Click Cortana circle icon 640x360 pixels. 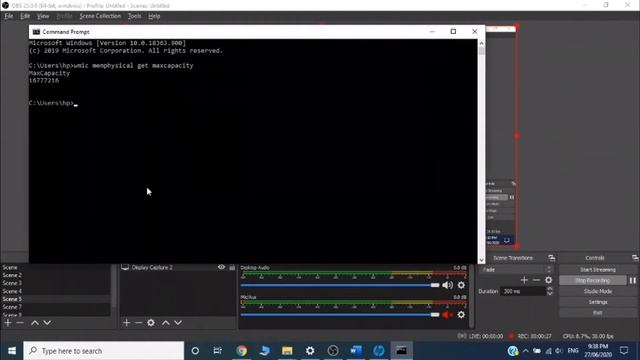point(195,351)
